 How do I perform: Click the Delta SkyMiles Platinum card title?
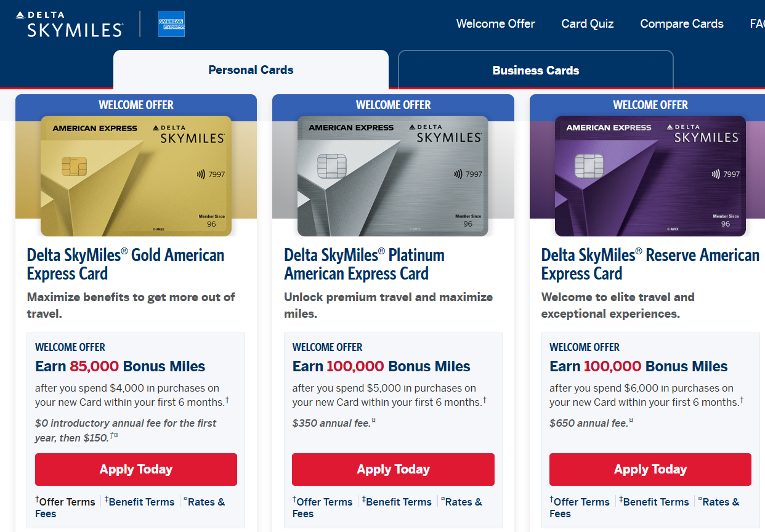[x=364, y=264]
